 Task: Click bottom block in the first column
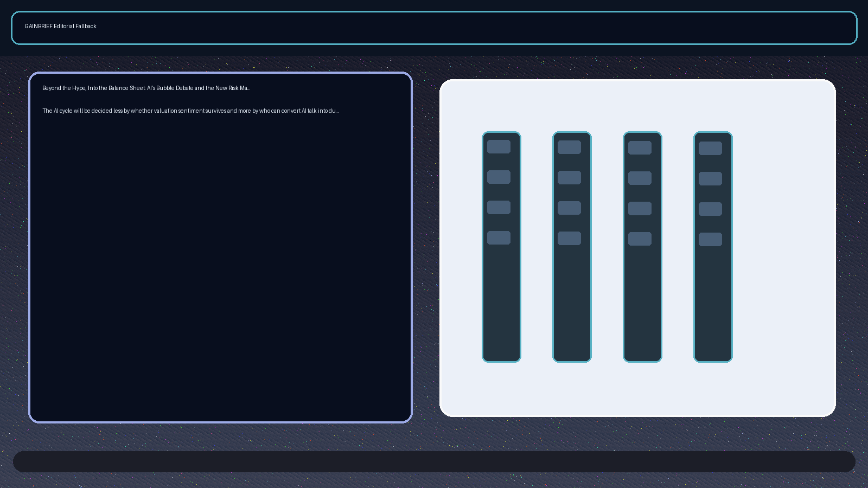point(499,238)
